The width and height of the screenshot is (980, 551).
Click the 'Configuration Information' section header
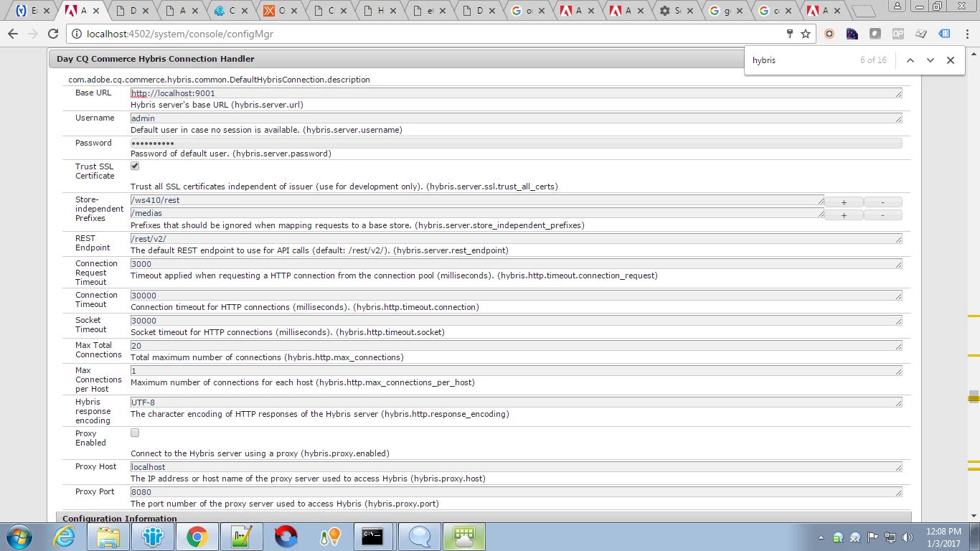click(x=120, y=518)
